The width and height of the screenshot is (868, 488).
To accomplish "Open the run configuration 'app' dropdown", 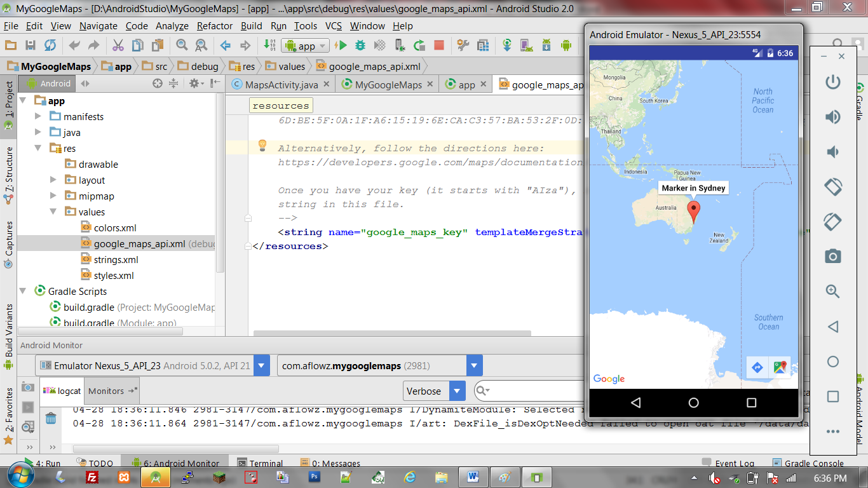I will point(306,46).
